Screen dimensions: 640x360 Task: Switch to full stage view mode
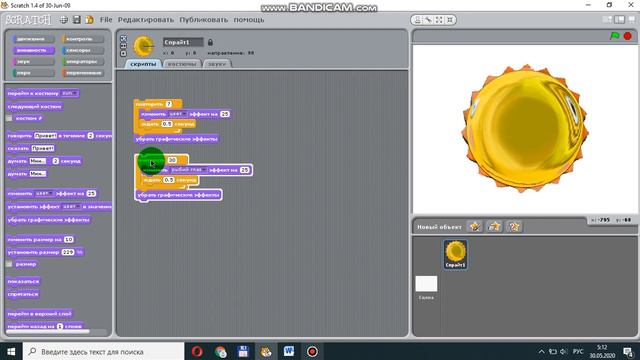click(x=620, y=20)
